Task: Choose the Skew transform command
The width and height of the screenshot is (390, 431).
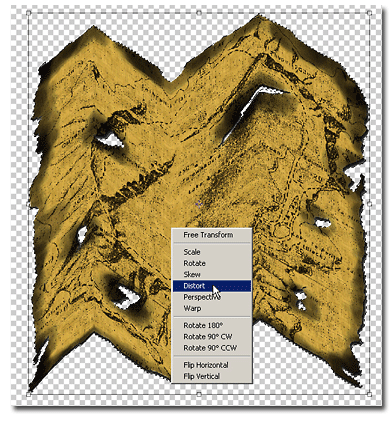Action: click(x=212, y=275)
